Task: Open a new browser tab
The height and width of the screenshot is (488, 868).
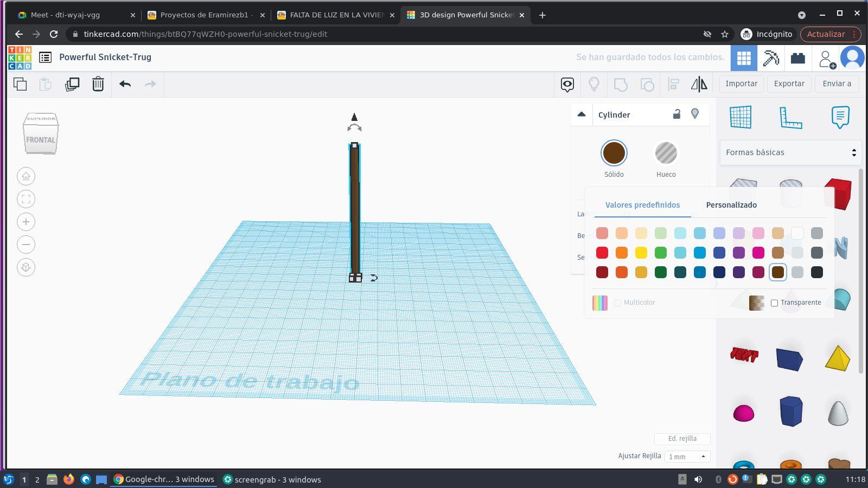Action: (x=542, y=15)
